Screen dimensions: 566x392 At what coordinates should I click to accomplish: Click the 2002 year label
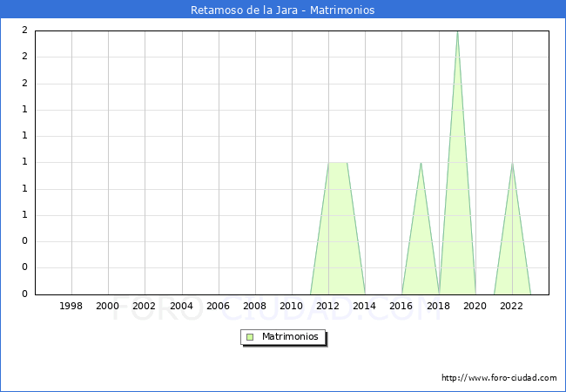[145, 306]
